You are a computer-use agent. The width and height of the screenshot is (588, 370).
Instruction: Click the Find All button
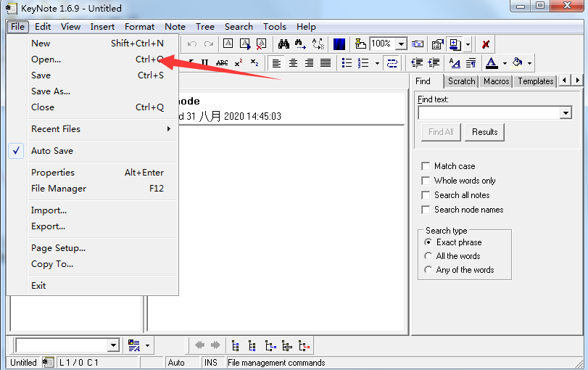pyautogui.click(x=441, y=132)
